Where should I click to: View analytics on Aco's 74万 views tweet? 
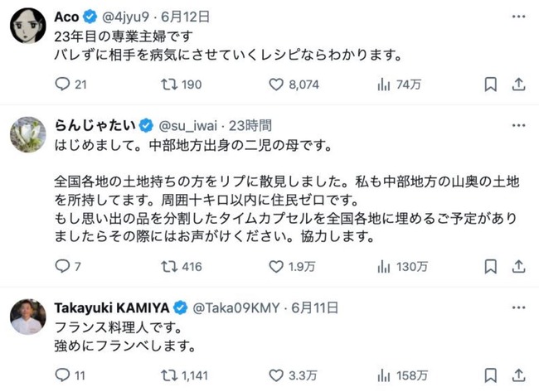pos(384,84)
